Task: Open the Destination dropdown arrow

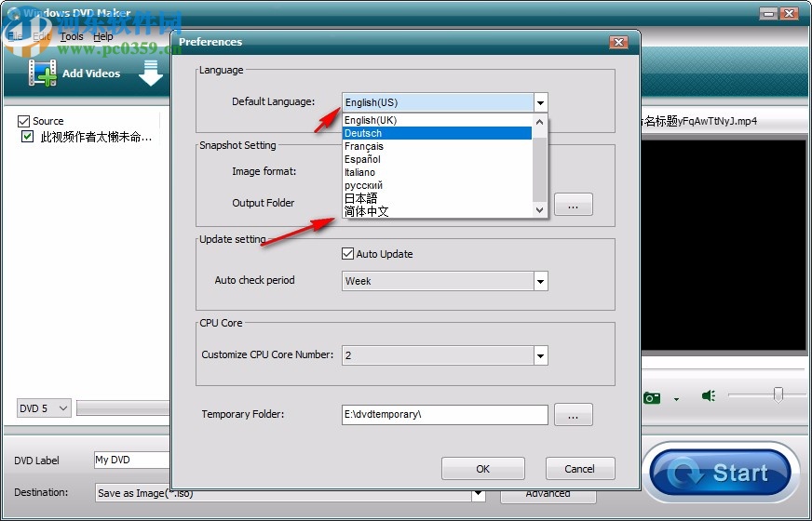Action: click(479, 494)
